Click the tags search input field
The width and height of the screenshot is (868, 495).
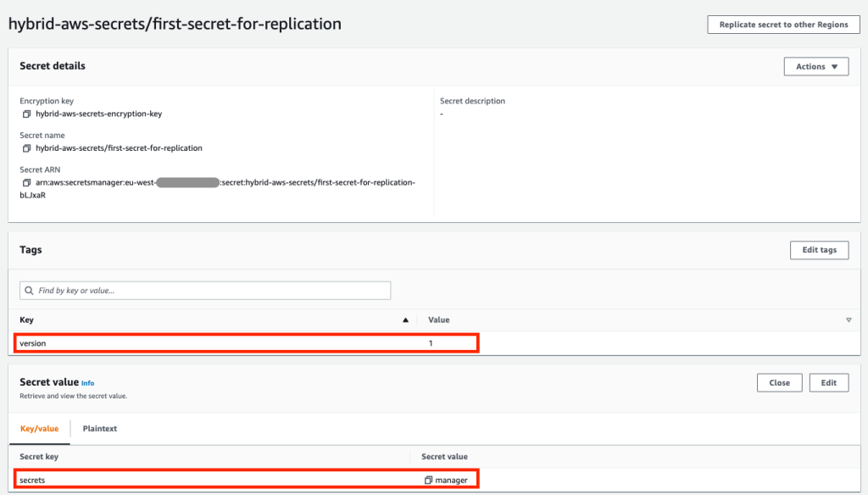[203, 290]
